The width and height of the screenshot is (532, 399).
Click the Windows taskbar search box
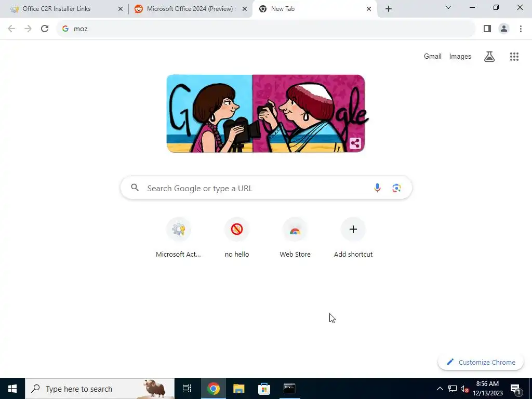click(x=100, y=389)
